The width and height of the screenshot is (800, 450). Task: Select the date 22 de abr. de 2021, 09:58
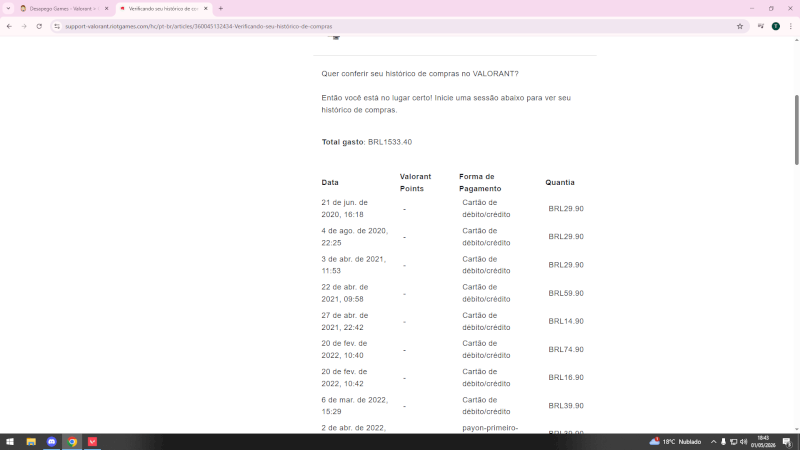(x=345, y=293)
